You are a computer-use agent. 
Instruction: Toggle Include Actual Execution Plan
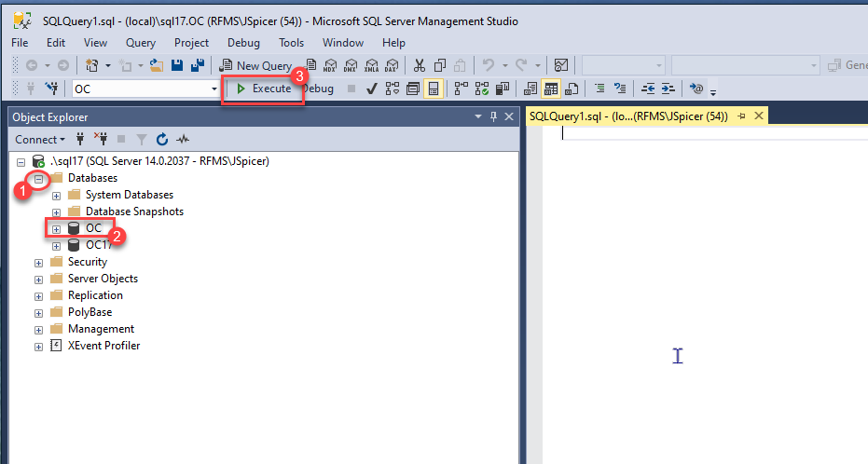click(x=462, y=89)
